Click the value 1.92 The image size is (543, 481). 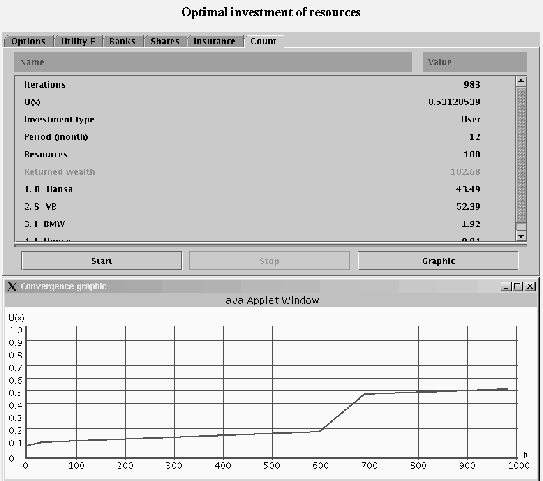tap(471, 224)
